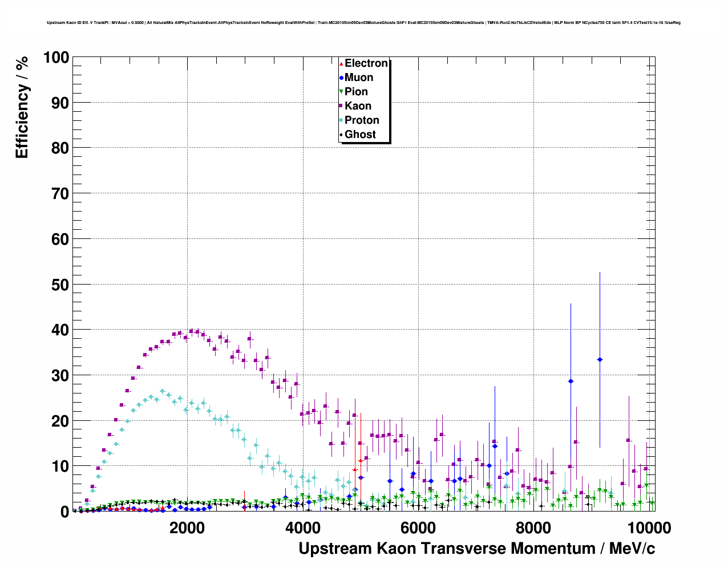Select the cyan Proton legend marker

point(341,120)
